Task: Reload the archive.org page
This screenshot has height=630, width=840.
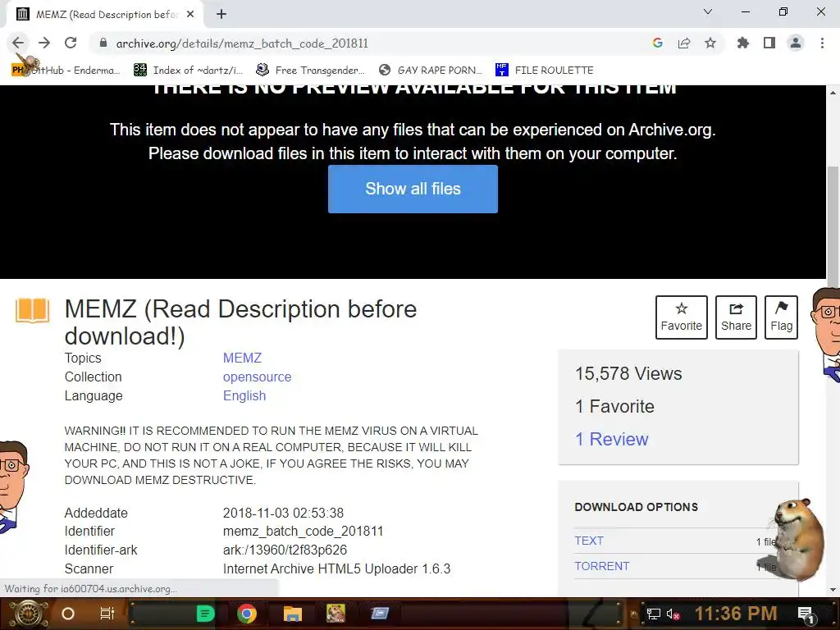Action: (71, 43)
